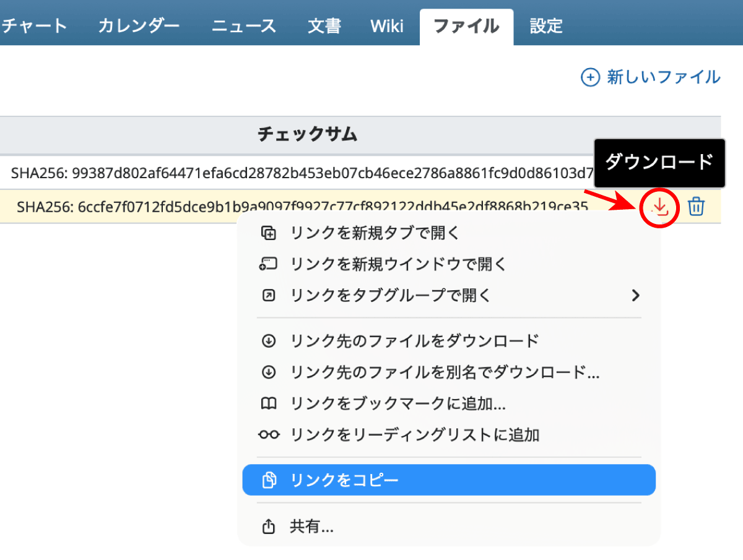
Task: Click the copy icon beside リンクをコピー
Action: [268, 480]
